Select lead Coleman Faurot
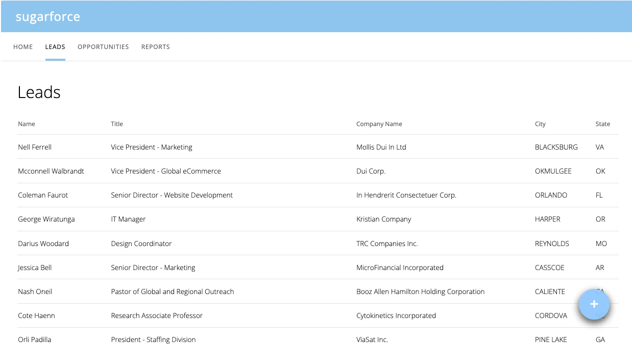The height and width of the screenshot is (364, 632). coord(43,195)
